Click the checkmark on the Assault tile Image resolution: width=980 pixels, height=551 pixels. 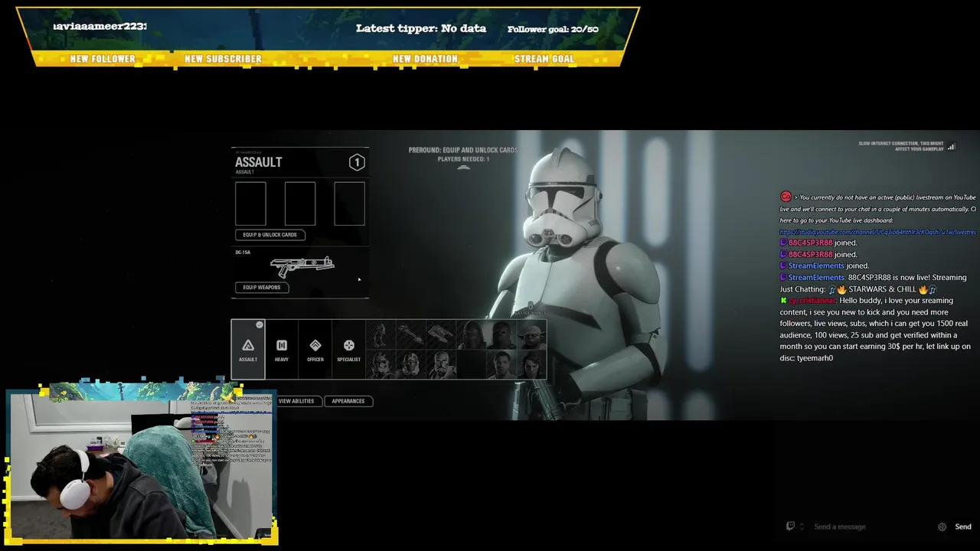[x=260, y=325]
